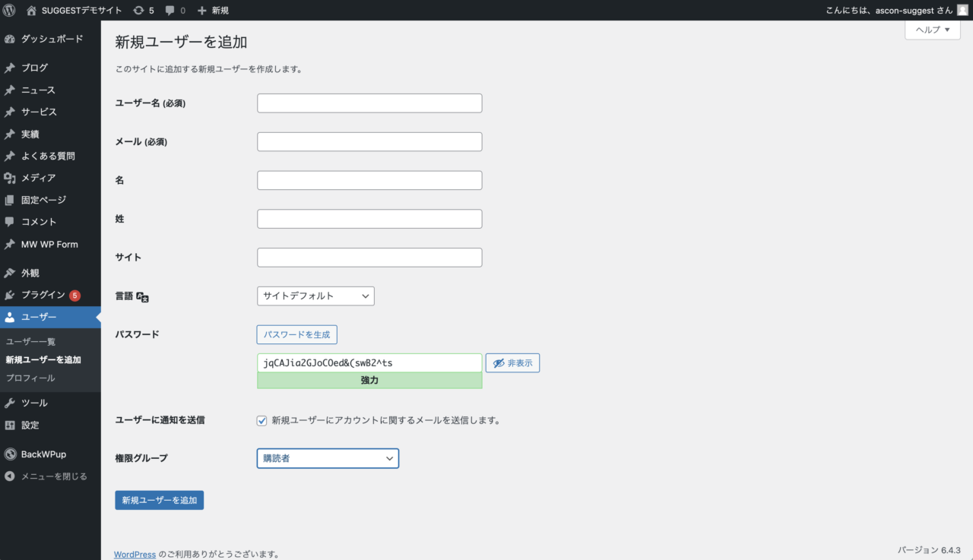Viewport: 973px width, 560px height.
Task: Click the プラグイン plug icon
Action: click(10, 295)
